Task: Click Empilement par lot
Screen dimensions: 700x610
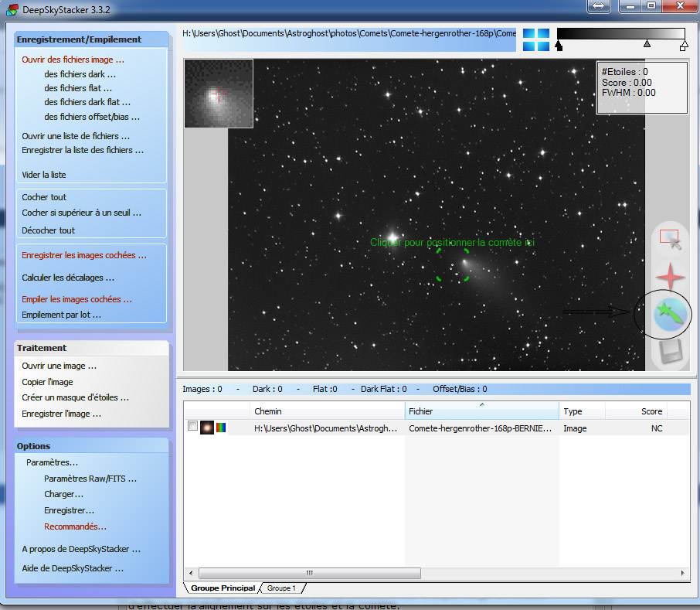Action: click(61, 315)
